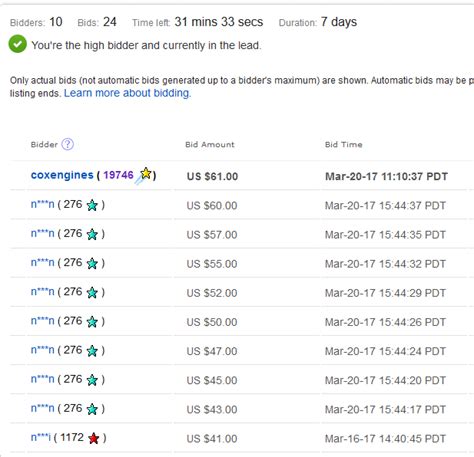This screenshot has width=474, height=457.
Task: Click bidder n***n on the $55.00 row
Action: click(x=42, y=263)
